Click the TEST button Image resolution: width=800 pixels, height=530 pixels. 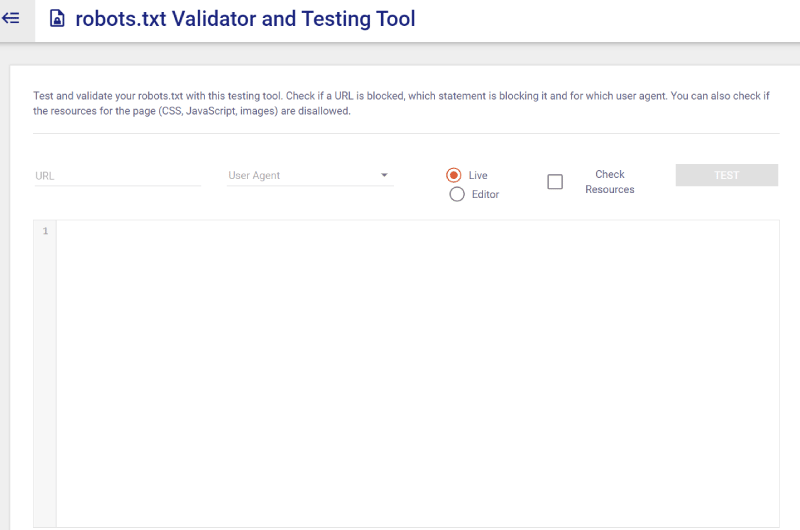click(x=727, y=175)
